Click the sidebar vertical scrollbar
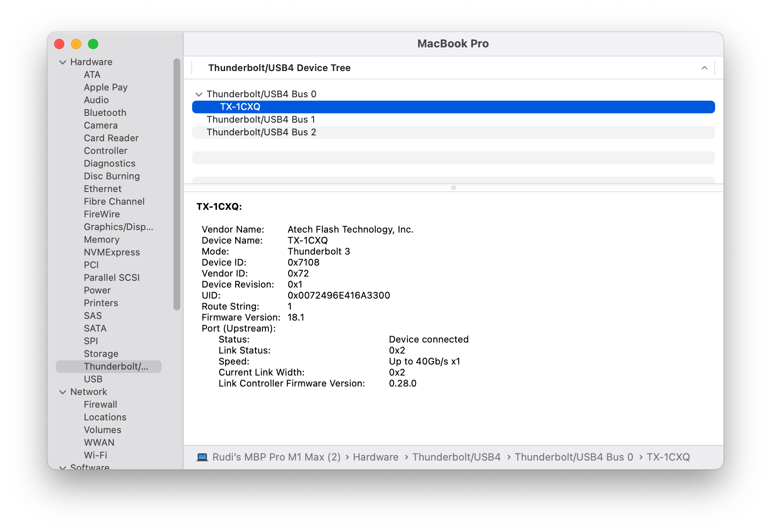 tap(177, 184)
